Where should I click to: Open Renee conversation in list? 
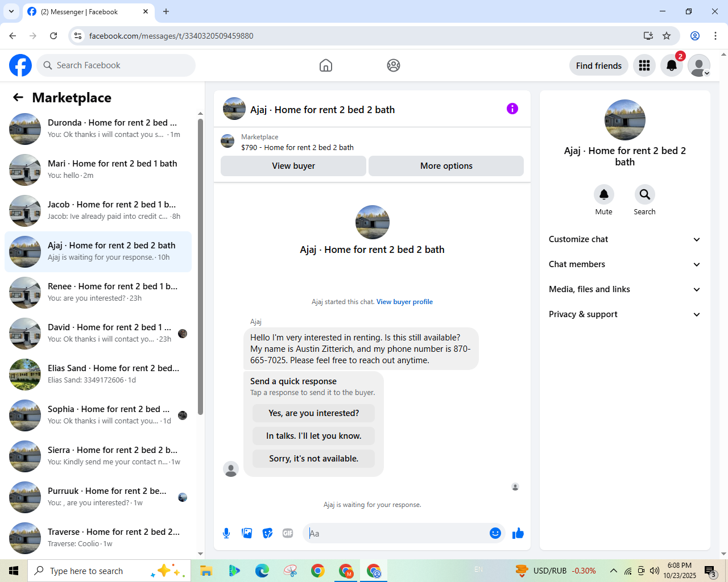pyautogui.click(x=98, y=293)
